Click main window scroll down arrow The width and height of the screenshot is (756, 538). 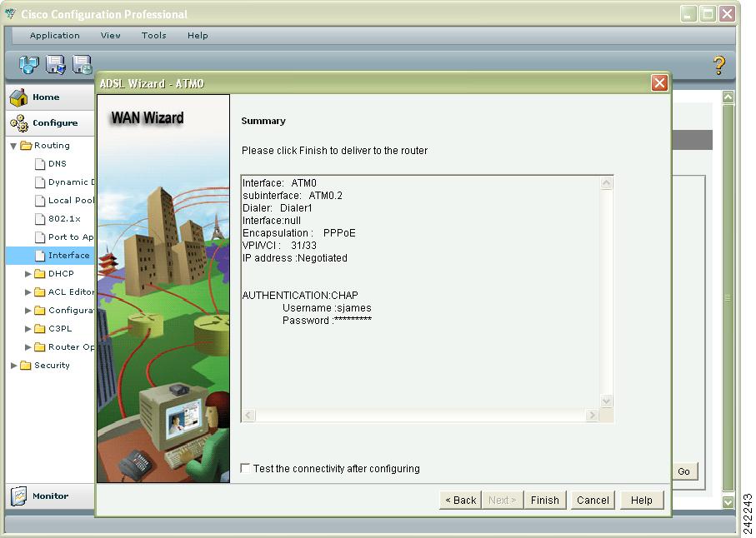point(728,501)
